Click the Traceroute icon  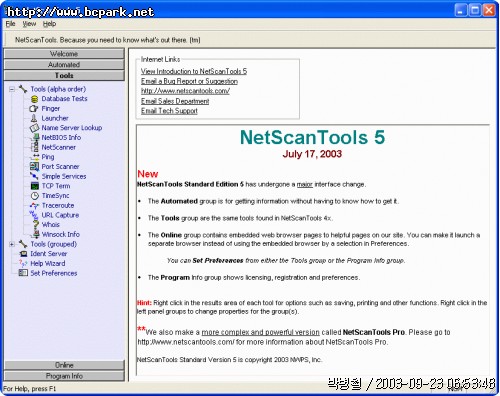pyautogui.click(x=35, y=205)
